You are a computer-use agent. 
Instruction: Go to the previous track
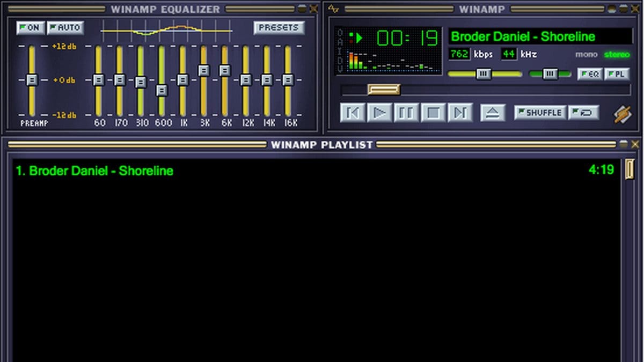[353, 113]
